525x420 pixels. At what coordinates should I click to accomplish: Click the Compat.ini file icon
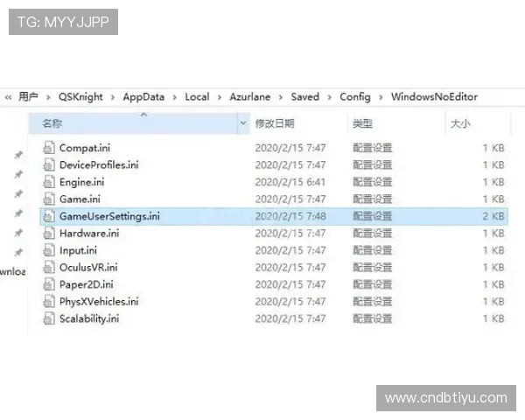pyautogui.click(x=50, y=148)
